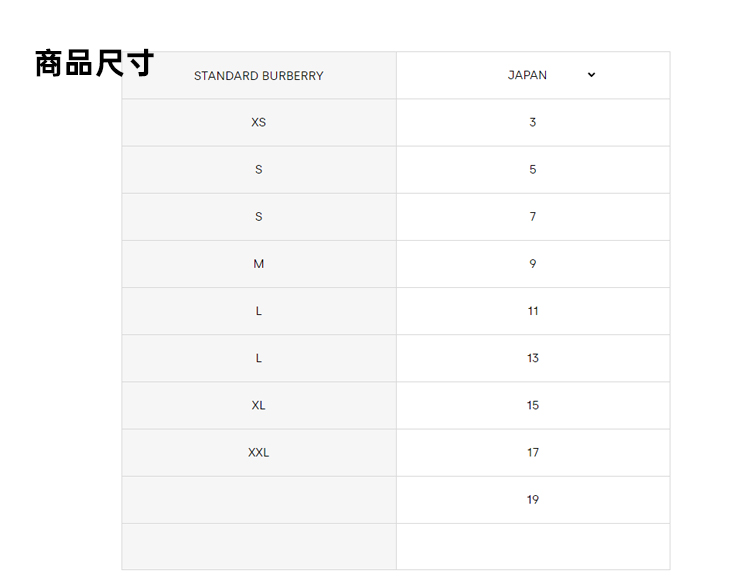Select Japan size 3 cell
This screenshot has width=750, height=580.
pyautogui.click(x=533, y=122)
